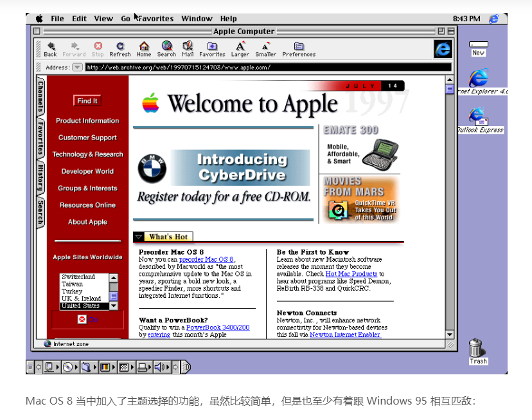Screen dimensions: 532x420
Task: Open the Apple menu icon
Action: click(x=39, y=19)
